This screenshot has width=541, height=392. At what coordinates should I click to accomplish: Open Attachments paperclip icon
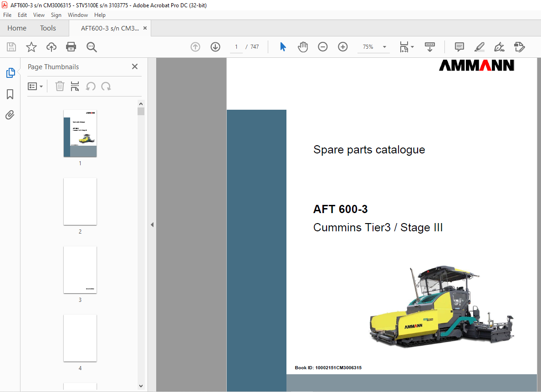10,115
